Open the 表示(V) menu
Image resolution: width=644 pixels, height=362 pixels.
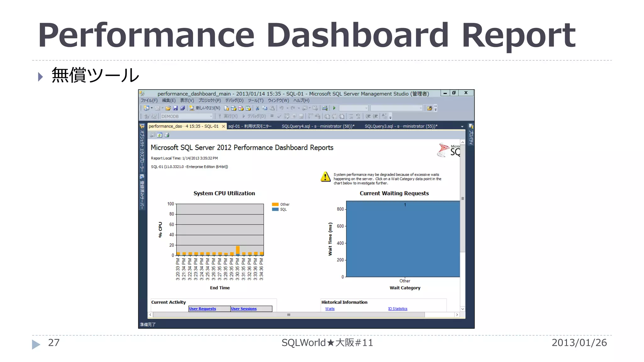click(187, 101)
